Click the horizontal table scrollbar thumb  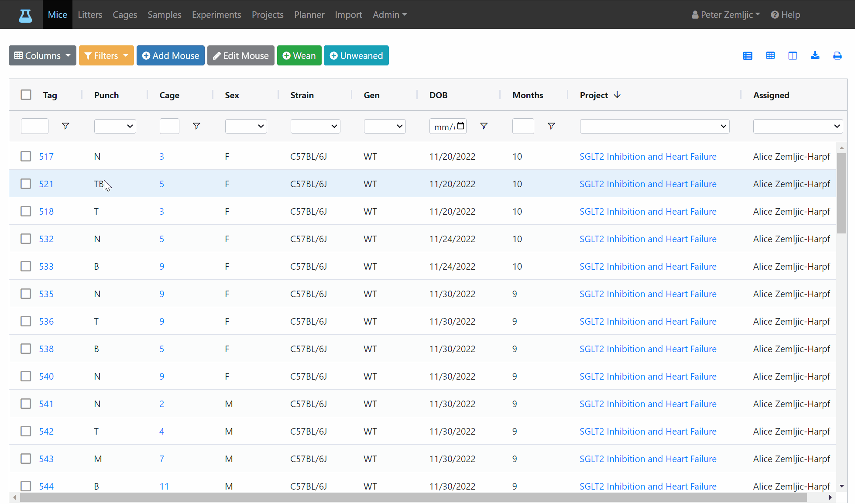tap(413, 497)
